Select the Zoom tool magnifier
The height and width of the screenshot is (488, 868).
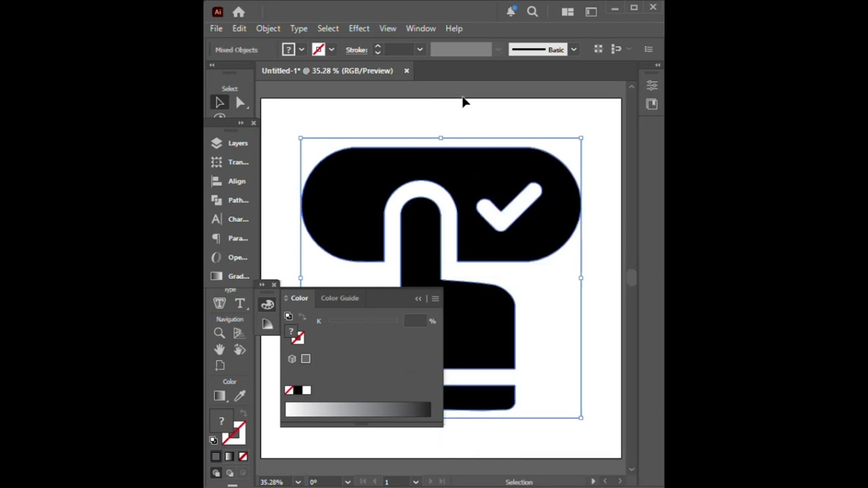tap(219, 333)
